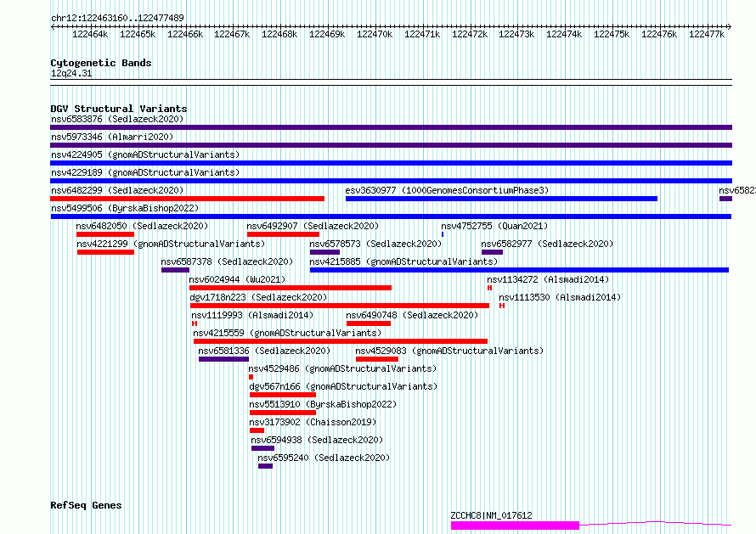Click nsv6024944 (Wu2021) label

(237, 279)
